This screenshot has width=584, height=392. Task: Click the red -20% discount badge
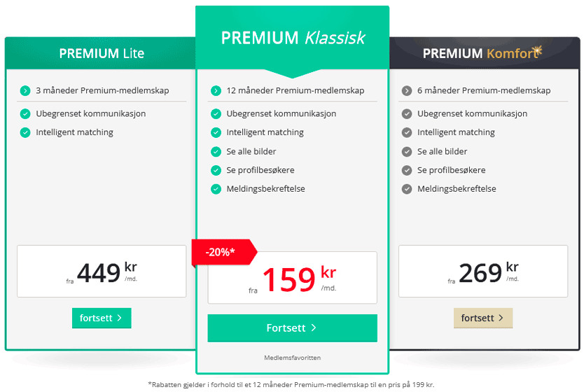coord(224,252)
